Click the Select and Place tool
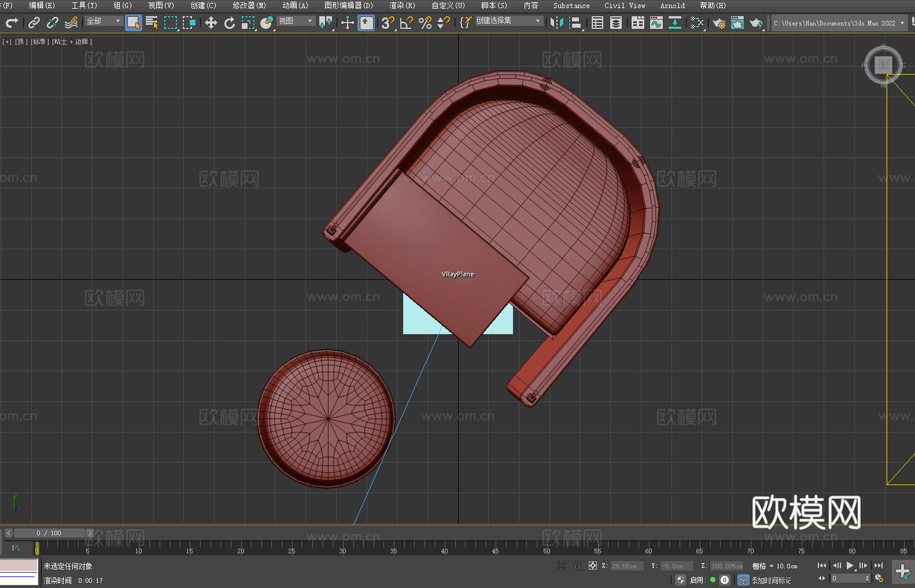This screenshot has height=588, width=915. [267, 23]
